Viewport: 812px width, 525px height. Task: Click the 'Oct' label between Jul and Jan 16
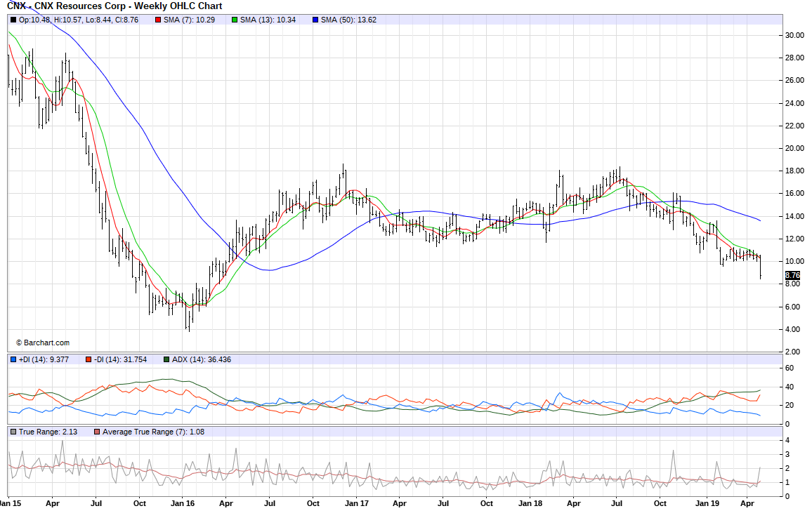139,503
